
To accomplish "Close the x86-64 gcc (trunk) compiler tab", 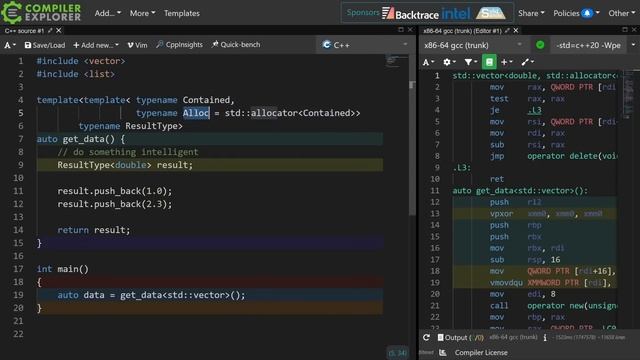I will [516, 31].
